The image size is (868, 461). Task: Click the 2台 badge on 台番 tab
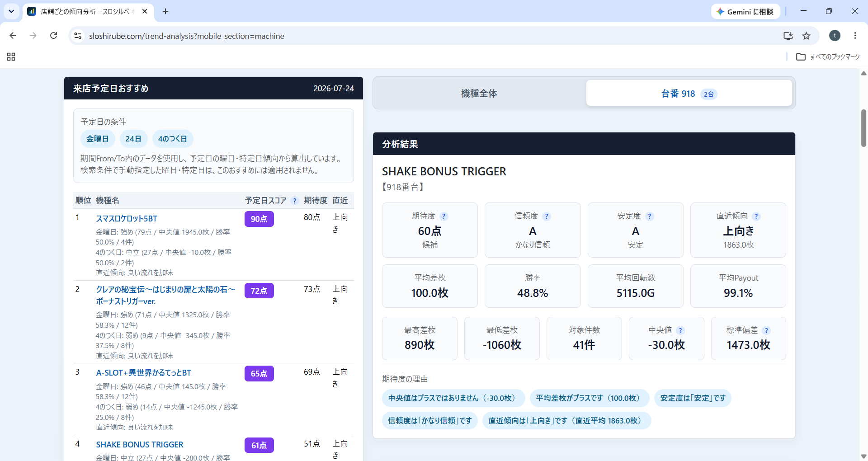point(709,94)
